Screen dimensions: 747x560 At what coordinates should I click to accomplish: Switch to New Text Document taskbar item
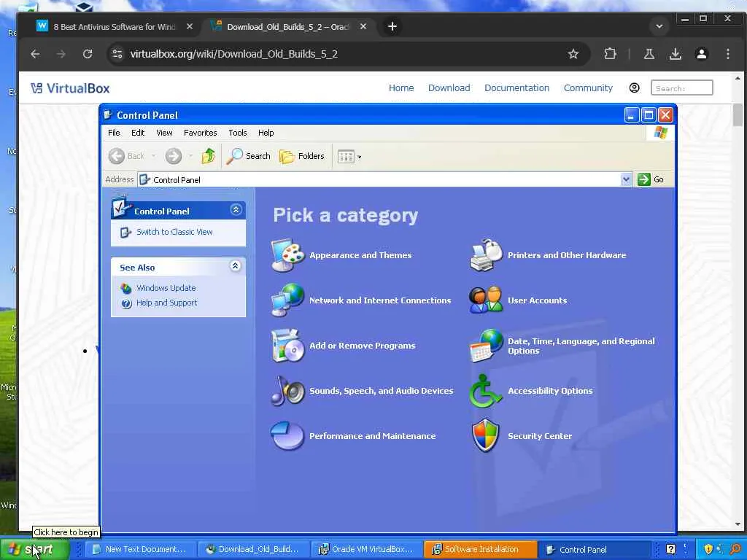(x=142, y=550)
